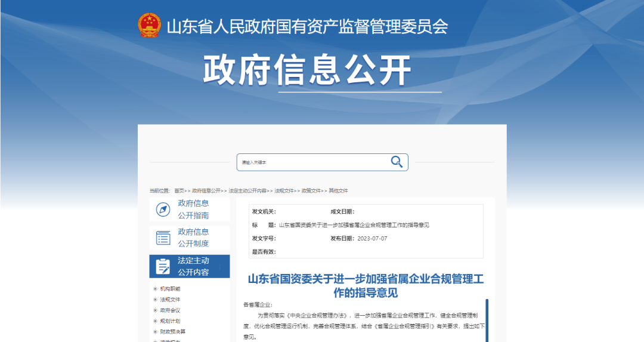644x342 pixels.
Task: Expand the 规划计划 tree node
Action: (155, 321)
